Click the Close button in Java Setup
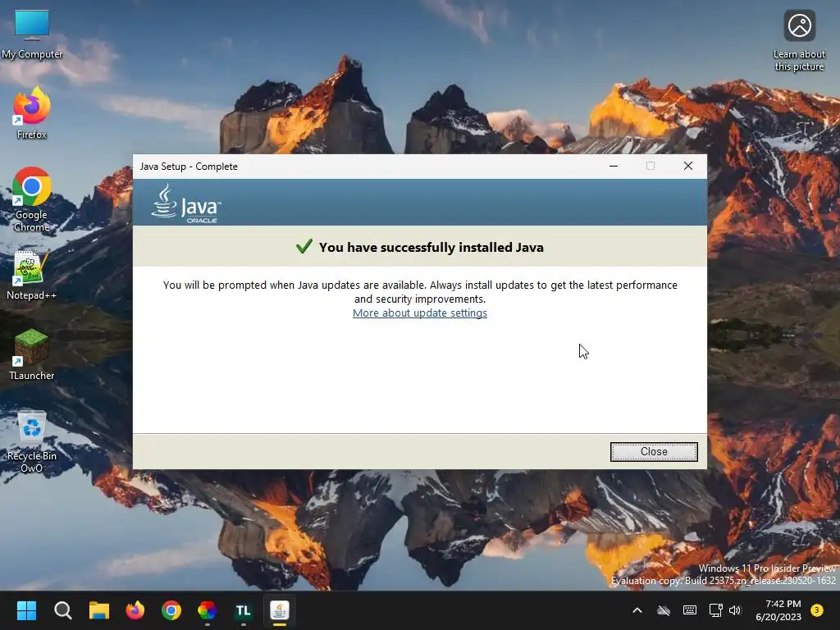The height and width of the screenshot is (630, 840). [654, 452]
